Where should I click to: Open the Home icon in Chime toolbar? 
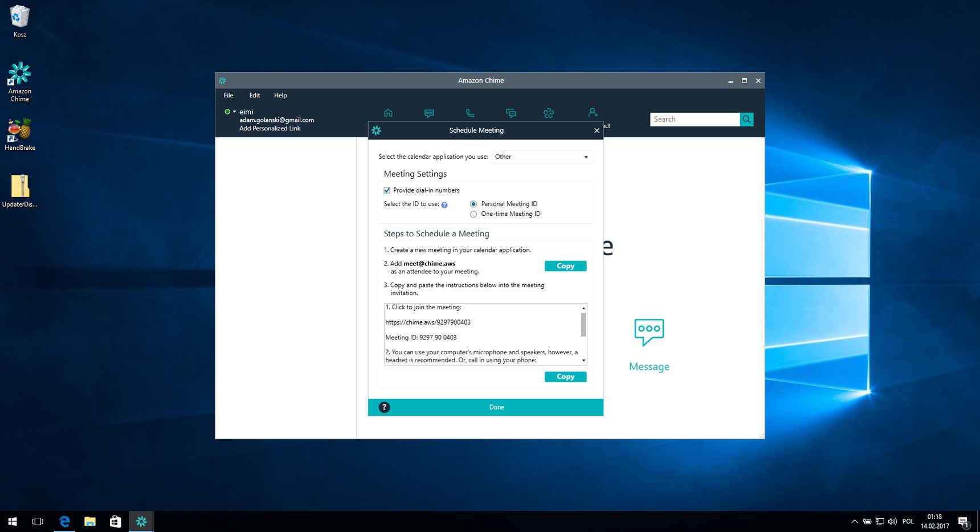pyautogui.click(x=388, y=113)
